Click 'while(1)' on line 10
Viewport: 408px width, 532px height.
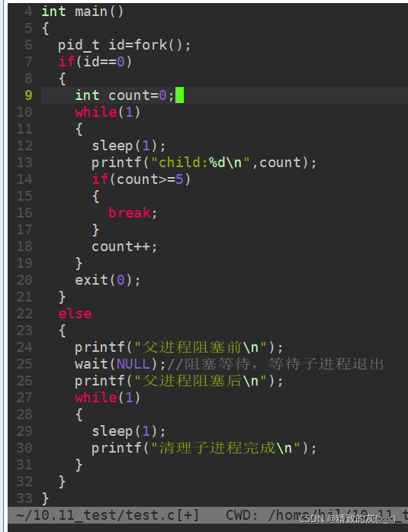coord(108,112)
